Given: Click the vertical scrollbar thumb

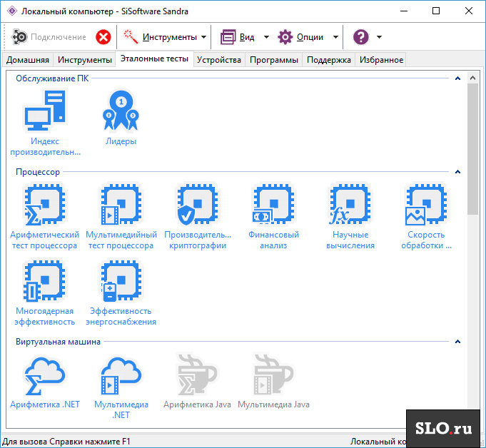Looking at the screenshot, I should (472, 148).
